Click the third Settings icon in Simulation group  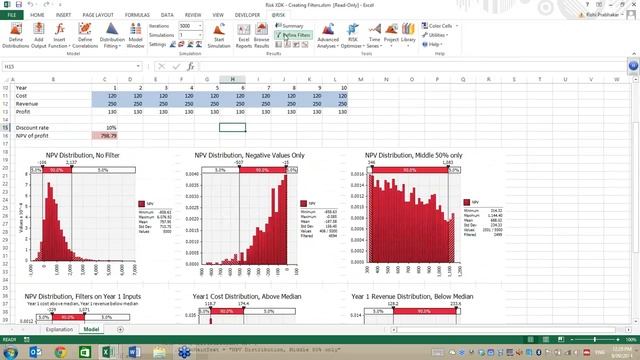[190, 44]
